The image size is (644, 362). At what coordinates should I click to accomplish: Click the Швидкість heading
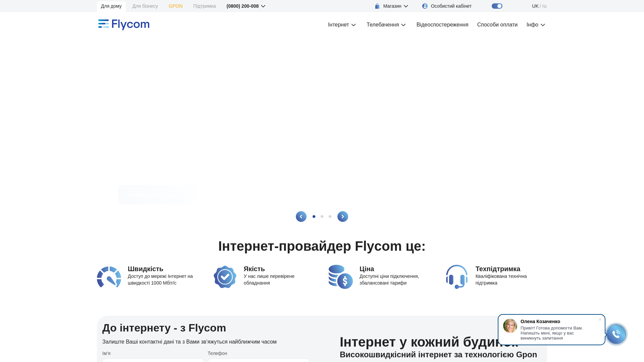[x=146, y=269]
